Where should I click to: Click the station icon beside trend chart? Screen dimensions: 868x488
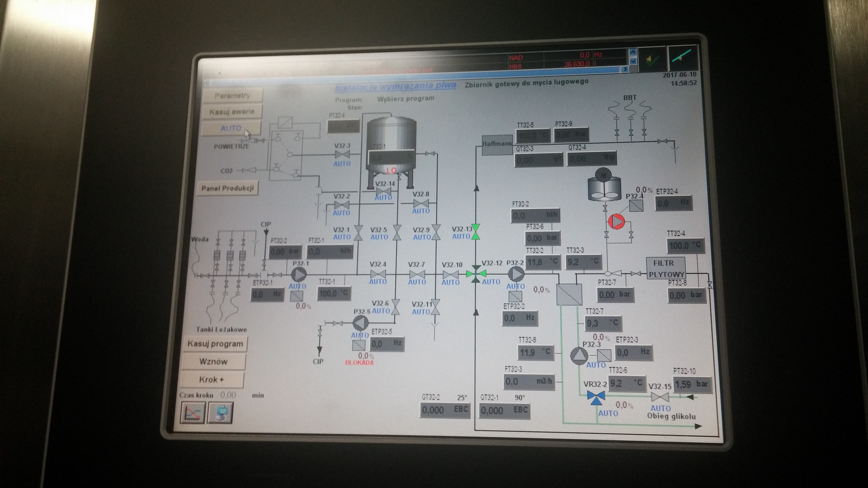click(x=221, y=413)
